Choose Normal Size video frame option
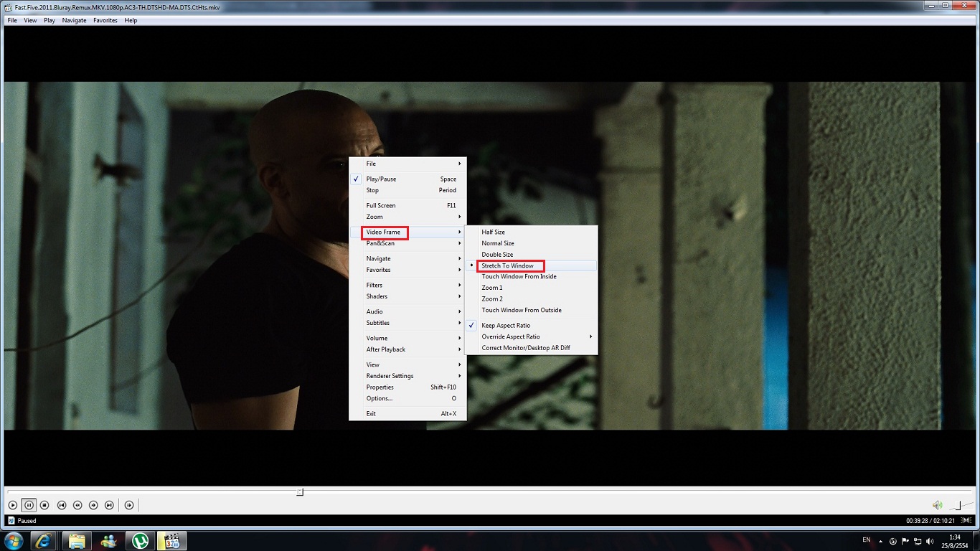 click(x=531, y=243)
